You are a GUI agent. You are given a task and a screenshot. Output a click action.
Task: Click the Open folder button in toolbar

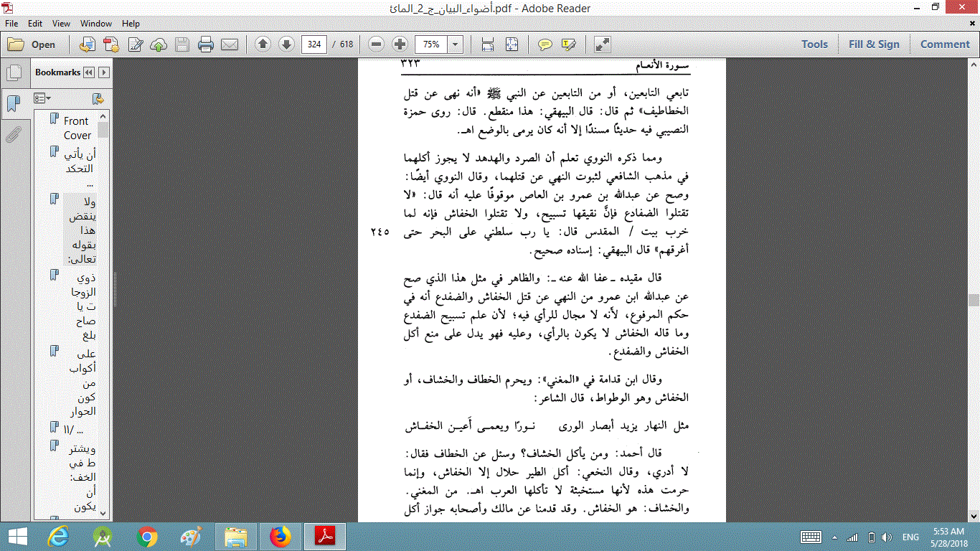tap(32, 44)
